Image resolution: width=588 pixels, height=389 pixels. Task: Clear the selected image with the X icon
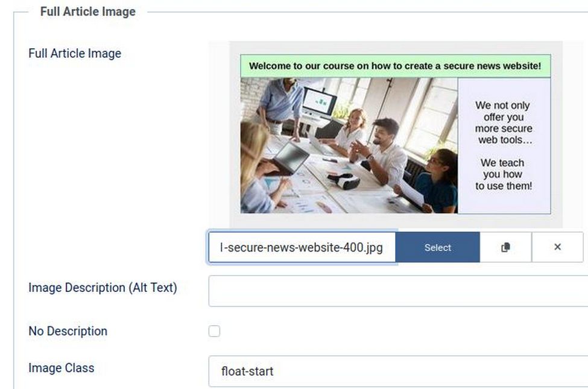click(558, 247)
